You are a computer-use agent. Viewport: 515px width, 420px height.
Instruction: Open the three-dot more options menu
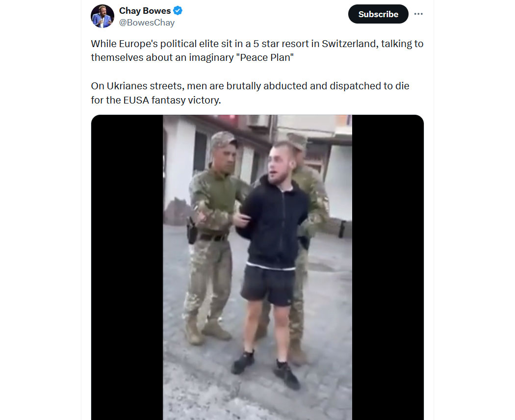(x=418, y=14)
